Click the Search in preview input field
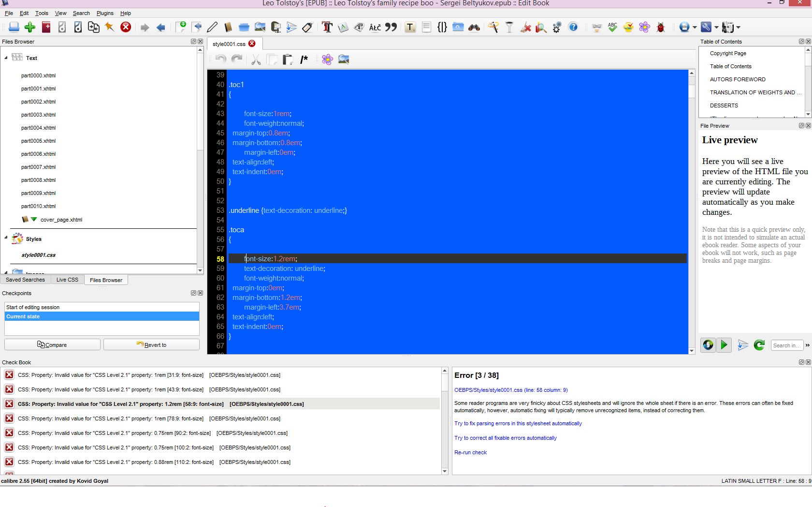812x507 pixels. (x=786, y=345)
